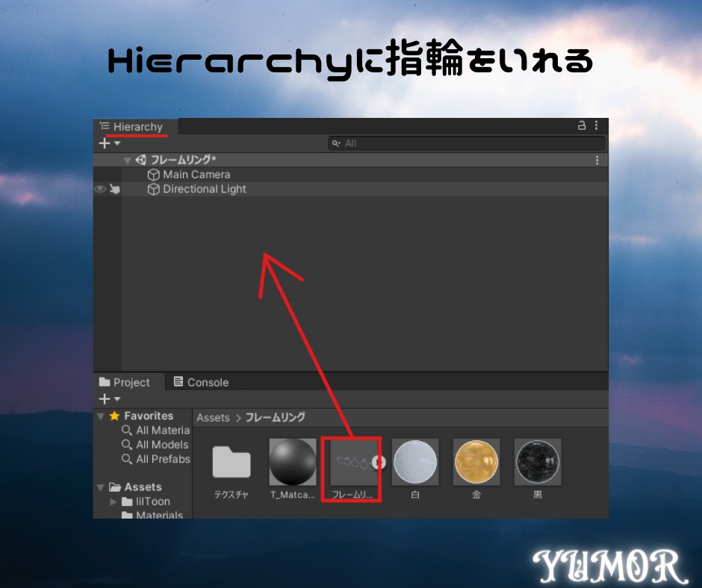Select the All Materials search icon
The width and height of the screenshot is (702, 588).
pos(126,431)
